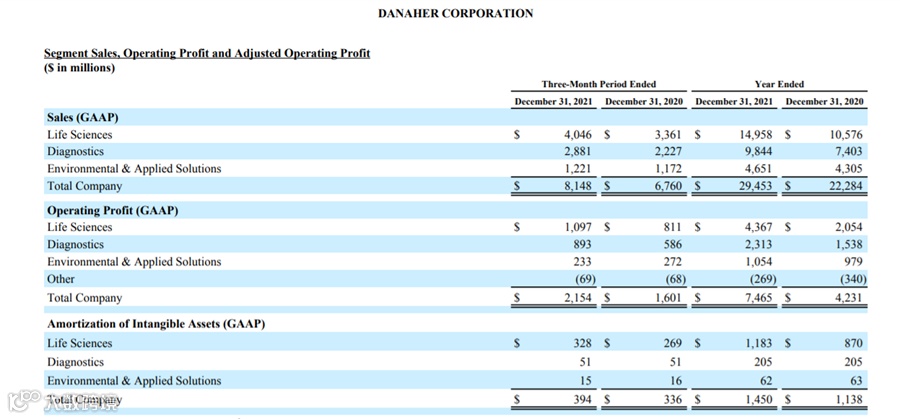Click total sales value 6,760
Screen dimensions: 900x419
(x=668, y=186)
